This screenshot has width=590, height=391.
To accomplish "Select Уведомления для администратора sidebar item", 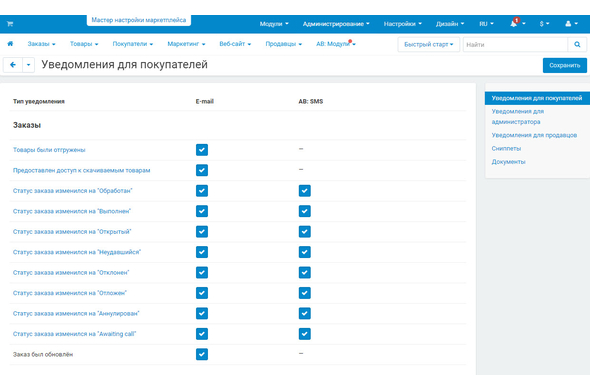I will (x=518, y=116).
